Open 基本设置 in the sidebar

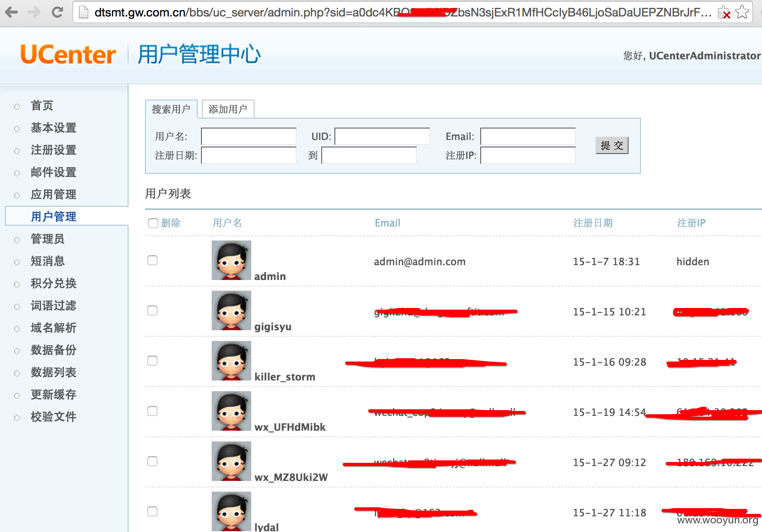[x=54, y=128]
